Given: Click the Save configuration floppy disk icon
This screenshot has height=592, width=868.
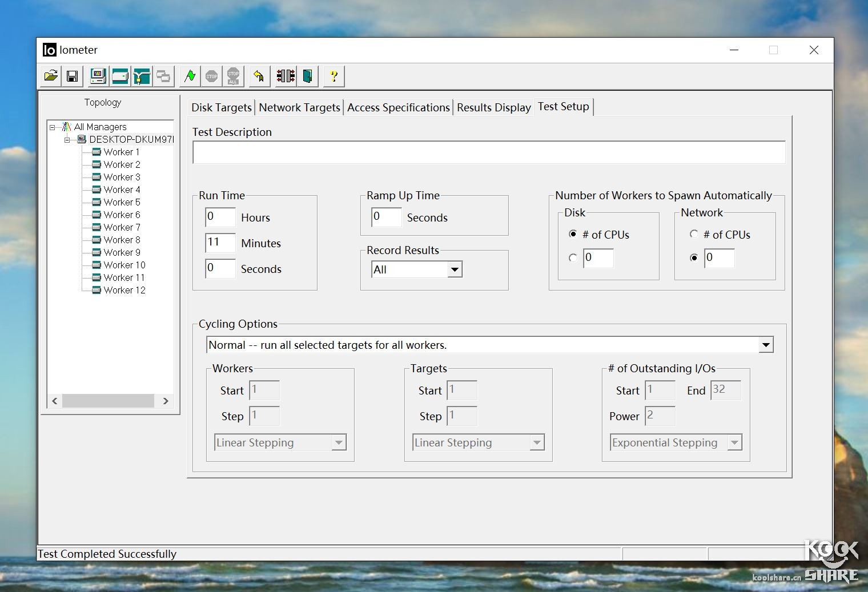Looking at the screenshot, I should click(x=73, y=76).
